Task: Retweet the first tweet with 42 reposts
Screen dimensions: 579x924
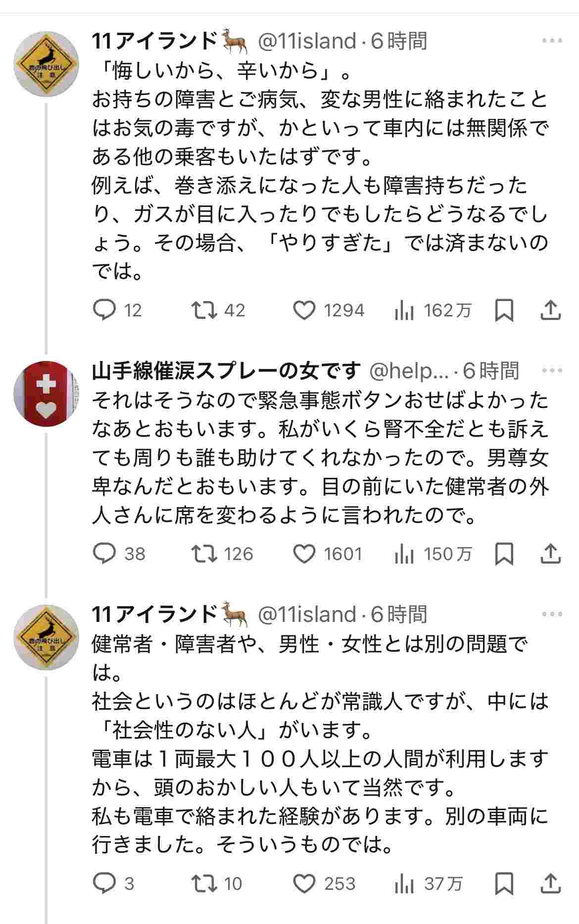Action: click(204, 310)
